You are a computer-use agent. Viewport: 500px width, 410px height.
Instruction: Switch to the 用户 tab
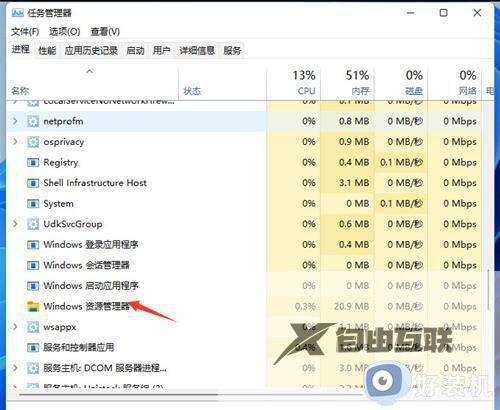[x=162, y=51]
